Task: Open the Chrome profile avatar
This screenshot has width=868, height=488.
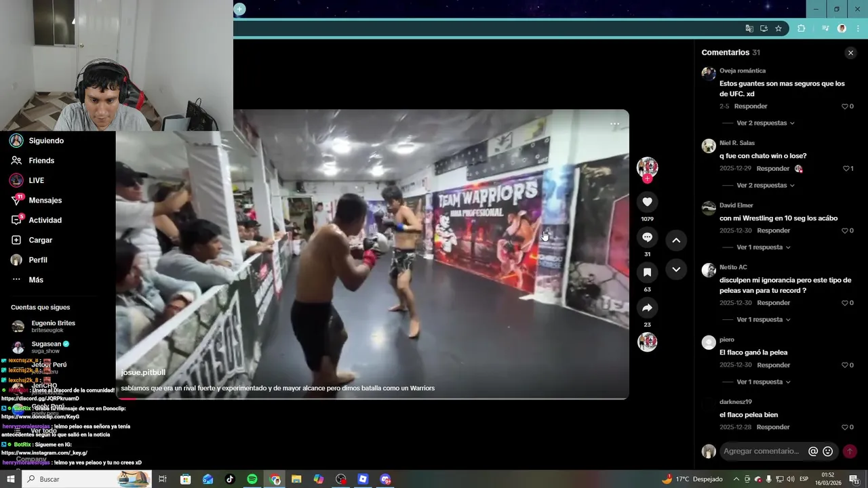Action: [x=842, y=28]
